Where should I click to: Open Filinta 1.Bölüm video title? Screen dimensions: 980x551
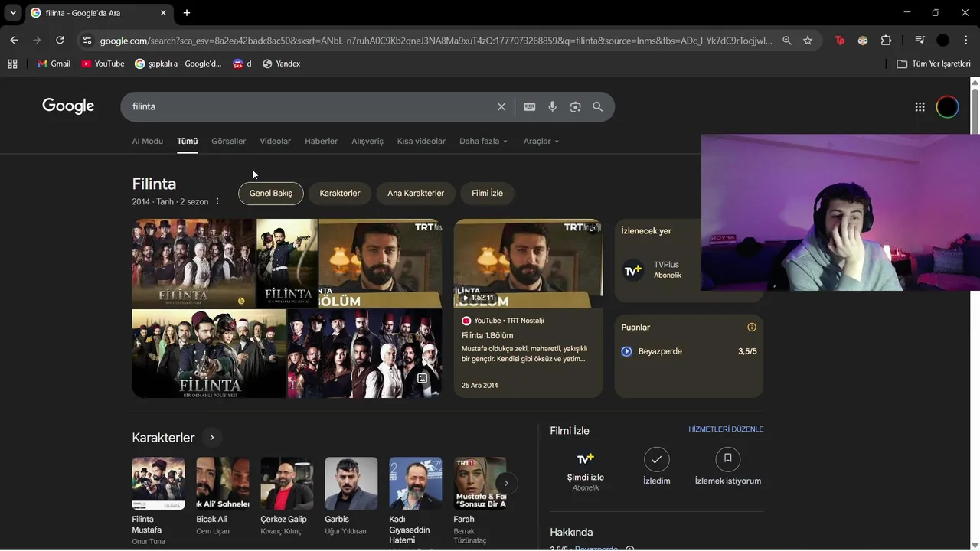click(487, 336)
